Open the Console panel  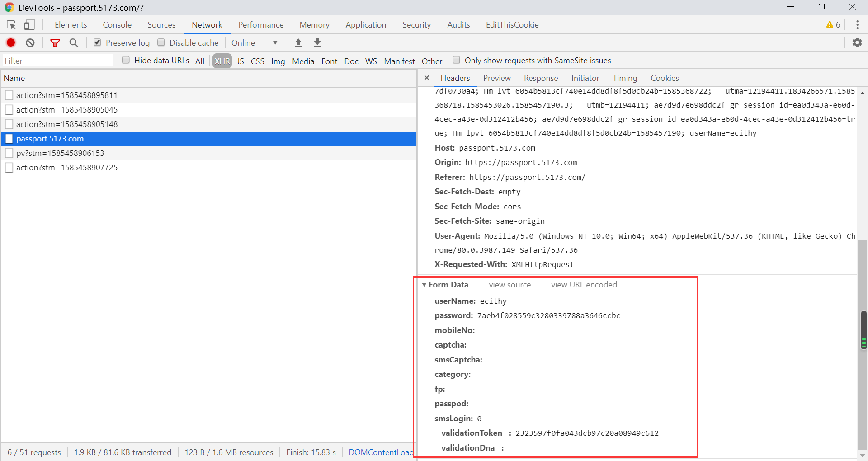[117, 25]
